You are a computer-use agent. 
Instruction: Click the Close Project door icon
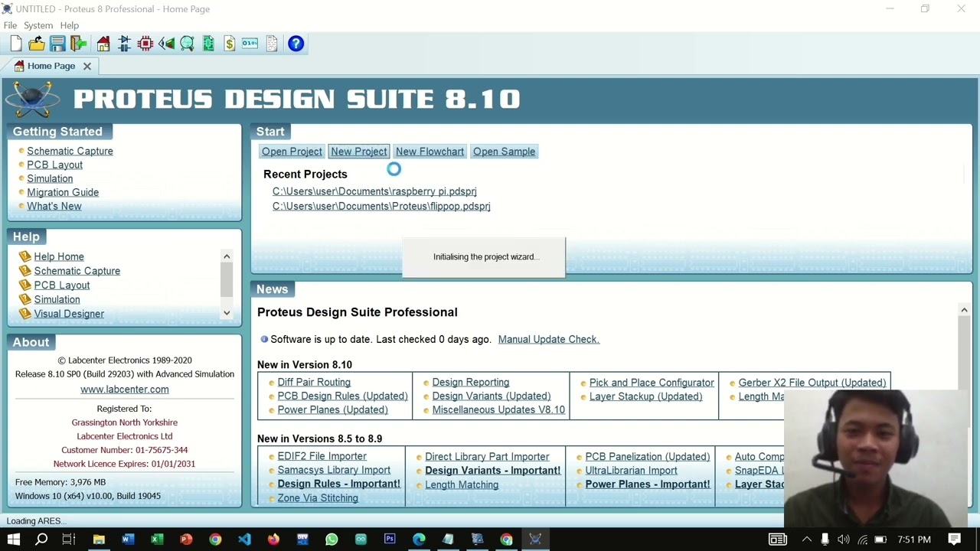(78, 44)
